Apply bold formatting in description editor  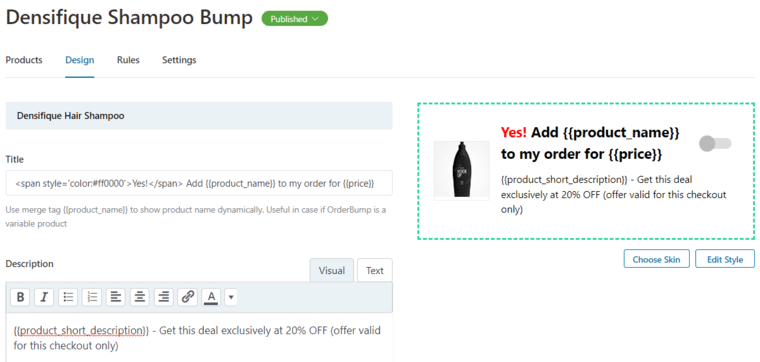20,297
